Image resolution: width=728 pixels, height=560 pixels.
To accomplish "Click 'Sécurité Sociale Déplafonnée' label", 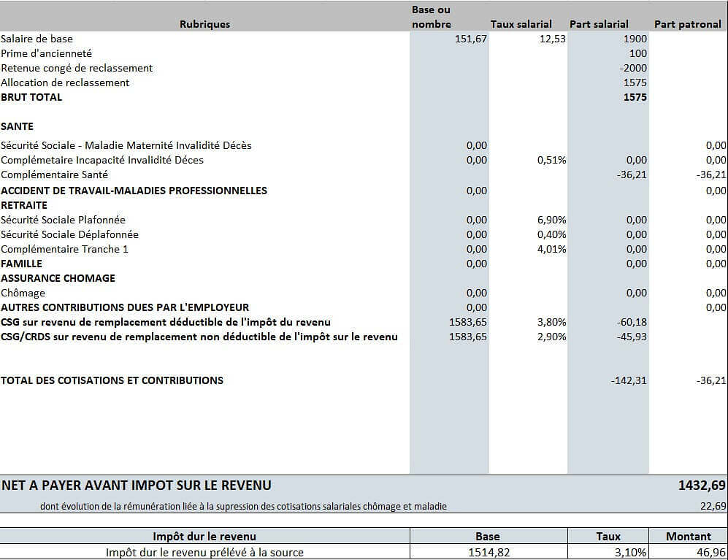I will tap(69, 234).
